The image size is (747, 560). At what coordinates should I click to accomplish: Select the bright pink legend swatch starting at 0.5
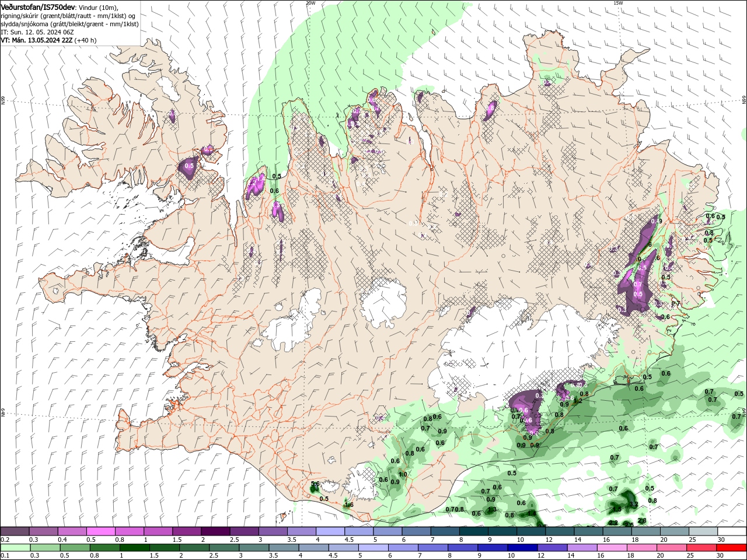coord(101,531)
